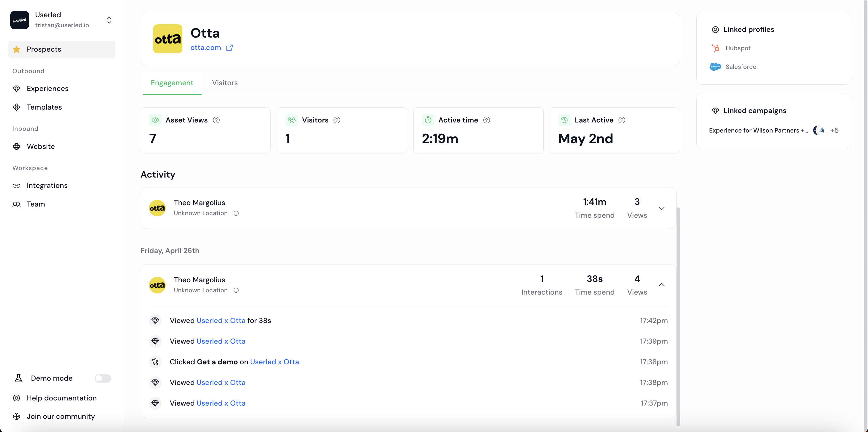This screenshot has width=868, height=432.
Task: Open the Userled workspace switcher
Action: coord(109,20)
